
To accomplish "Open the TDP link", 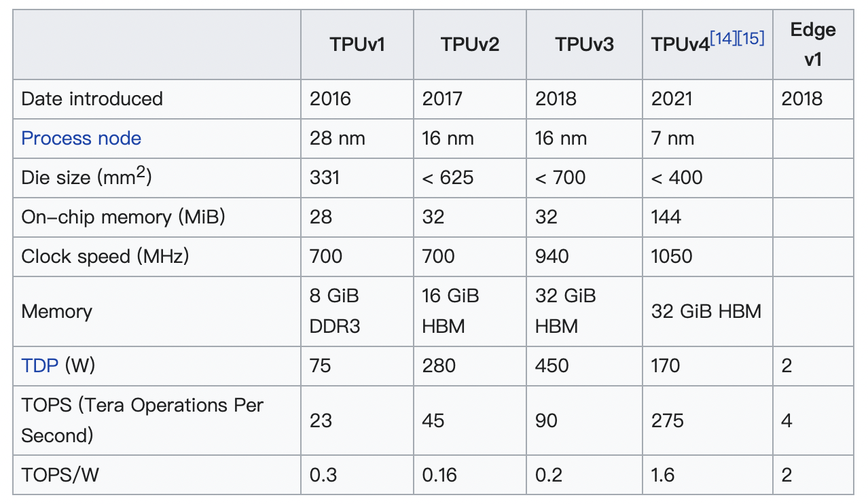I will tap(39, 365).
